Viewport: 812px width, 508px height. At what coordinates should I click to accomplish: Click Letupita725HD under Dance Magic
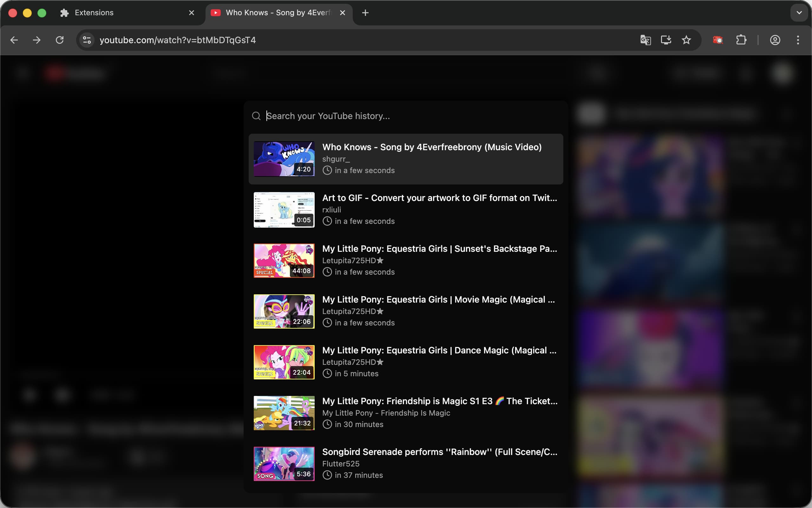[x=353, y=362]
